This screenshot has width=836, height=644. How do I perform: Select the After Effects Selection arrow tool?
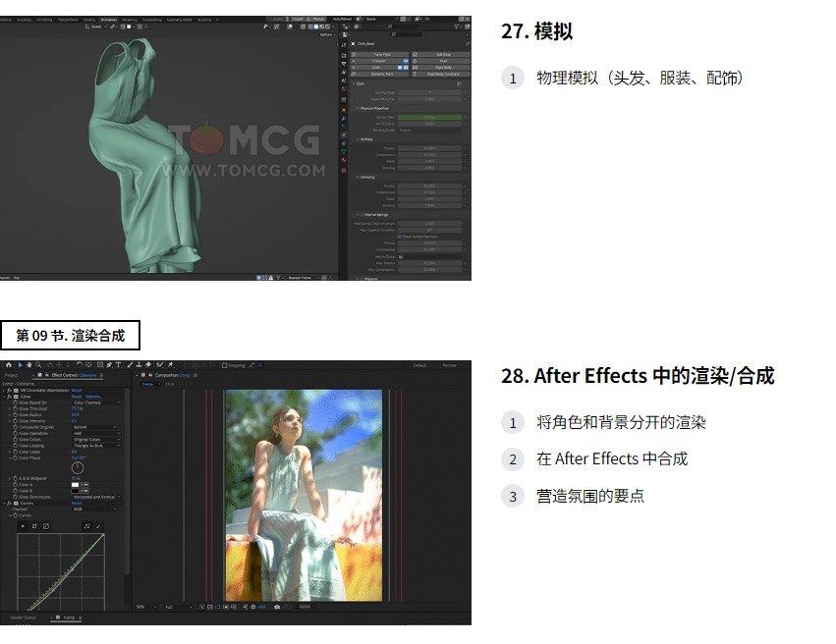pos(21,365)
